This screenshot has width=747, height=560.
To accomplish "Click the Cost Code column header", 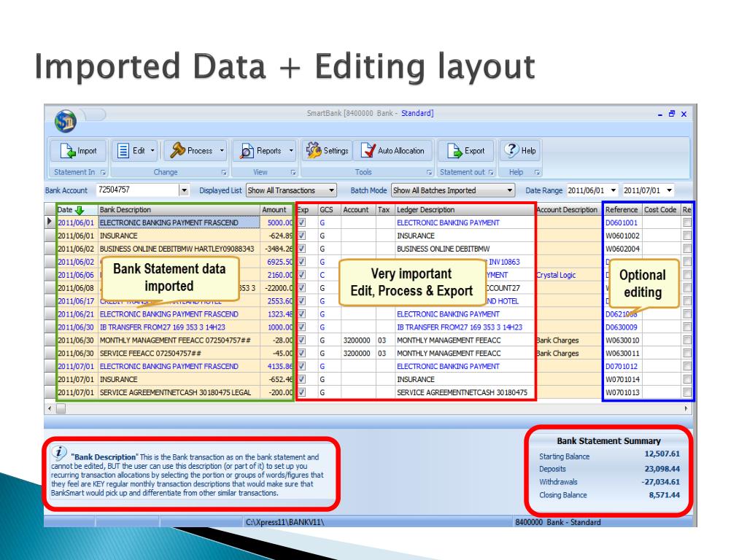I will (x=661, y=210).
